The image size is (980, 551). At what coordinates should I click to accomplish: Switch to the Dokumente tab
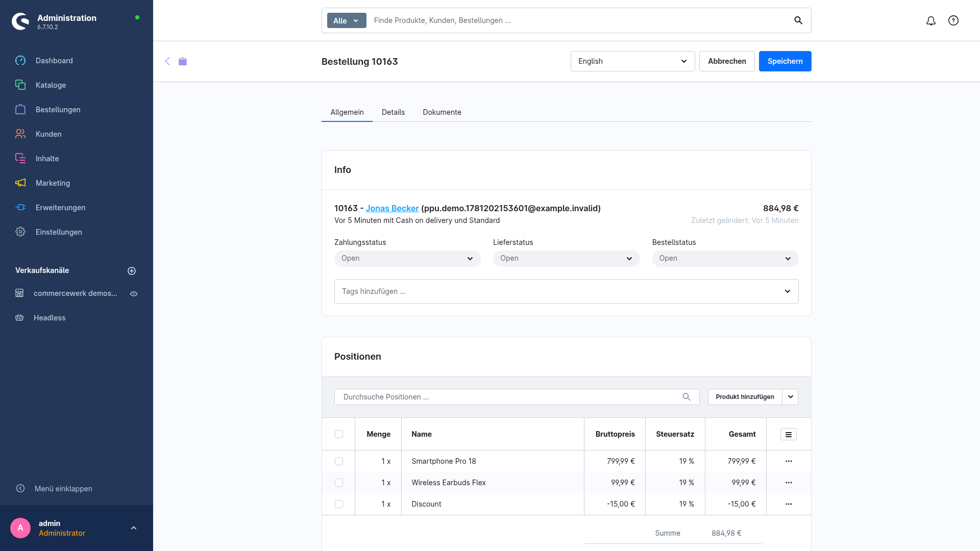point(442,112)
